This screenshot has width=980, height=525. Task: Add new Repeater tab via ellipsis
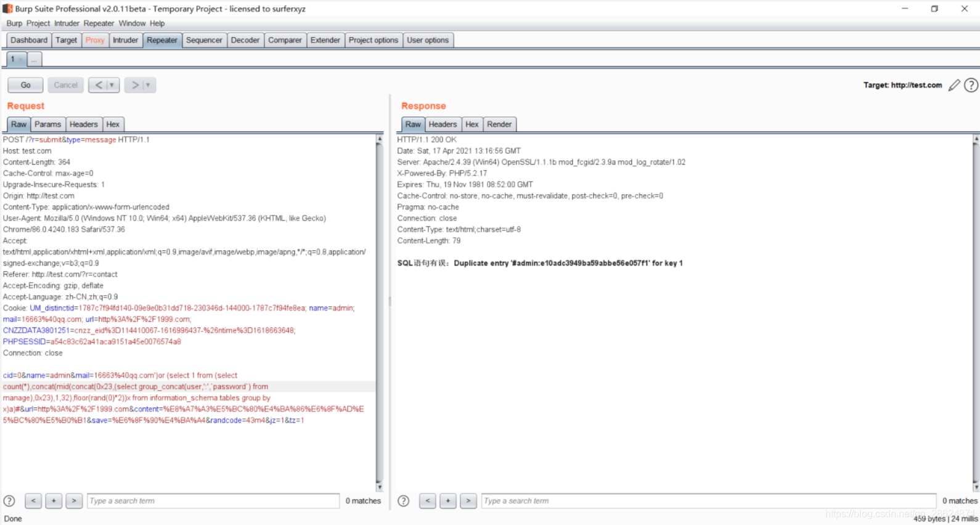(x=35, y=60)
